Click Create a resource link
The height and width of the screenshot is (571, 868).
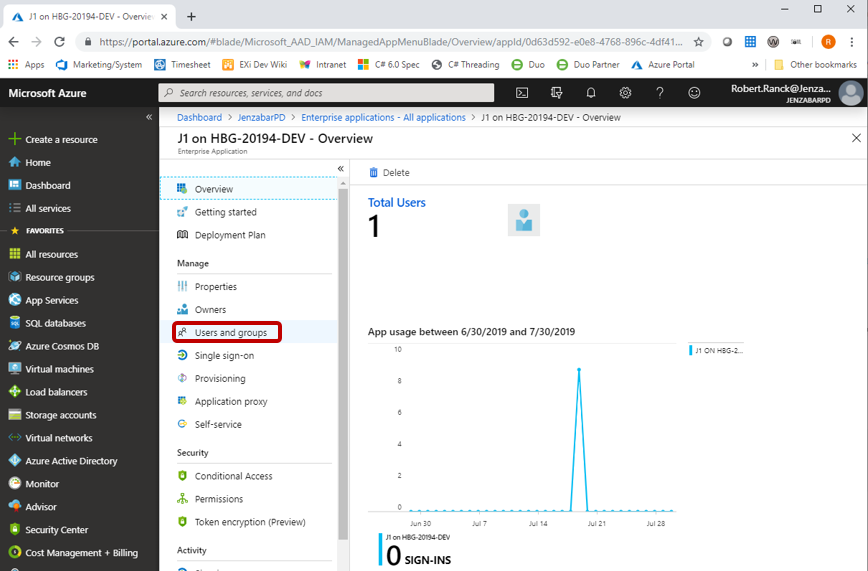tap(61, 140)
